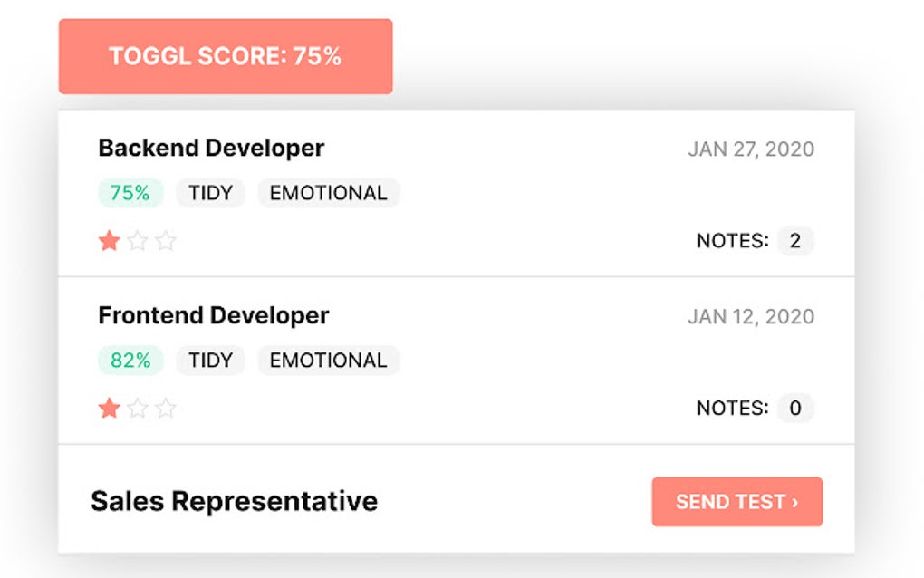Click the Jan 27, 2020 date

[x=751, y=149]
